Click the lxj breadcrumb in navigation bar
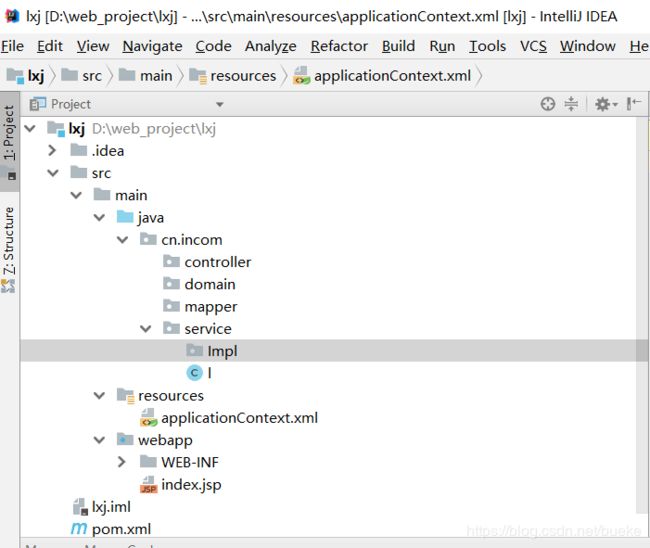Image resolution: width=650 pixels, height=548 pixels. click(x=26, y=75)
